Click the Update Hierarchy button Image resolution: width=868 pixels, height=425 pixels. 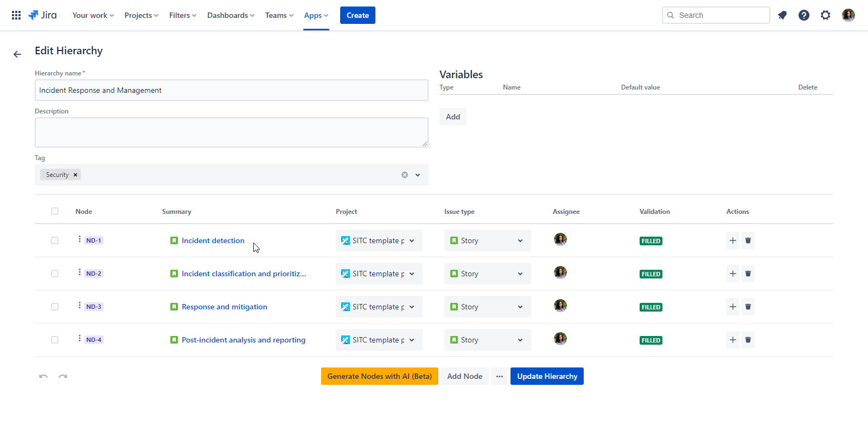click(547, 376)
